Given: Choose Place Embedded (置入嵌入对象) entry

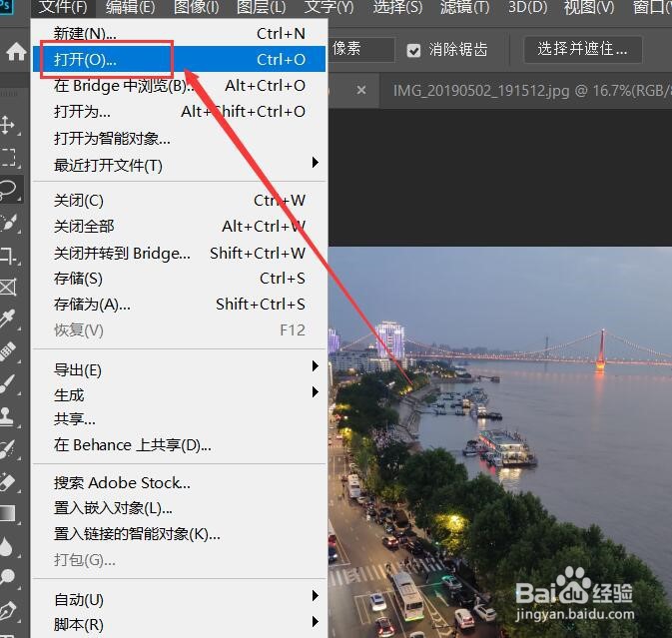Looking at the screenshot, I should pyautogui.click(x=179, y=508).
